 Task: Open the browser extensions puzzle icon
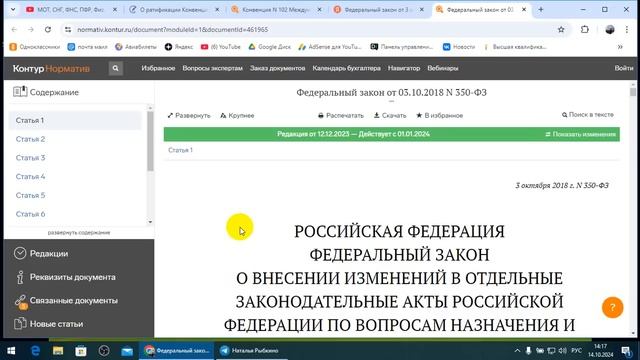(585, 29)
